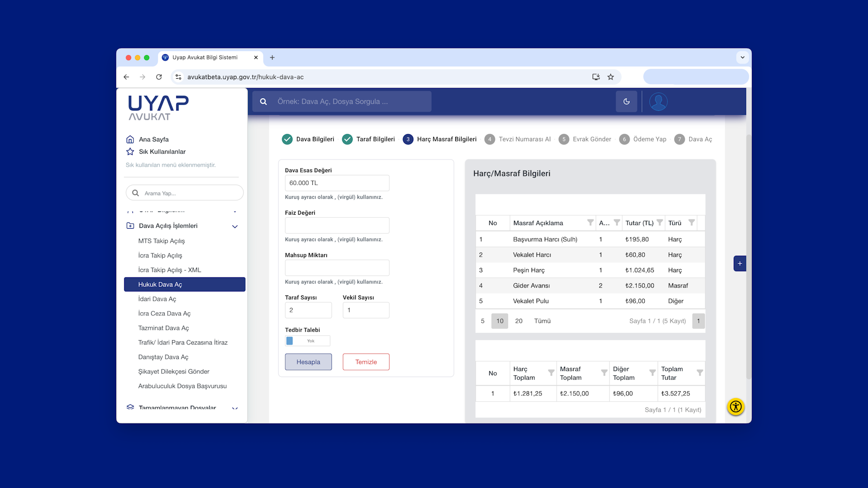The height and width of the screenshot is (488, 868).
Task: Open İcra Takip Açılış - XML
Action: 170,270
